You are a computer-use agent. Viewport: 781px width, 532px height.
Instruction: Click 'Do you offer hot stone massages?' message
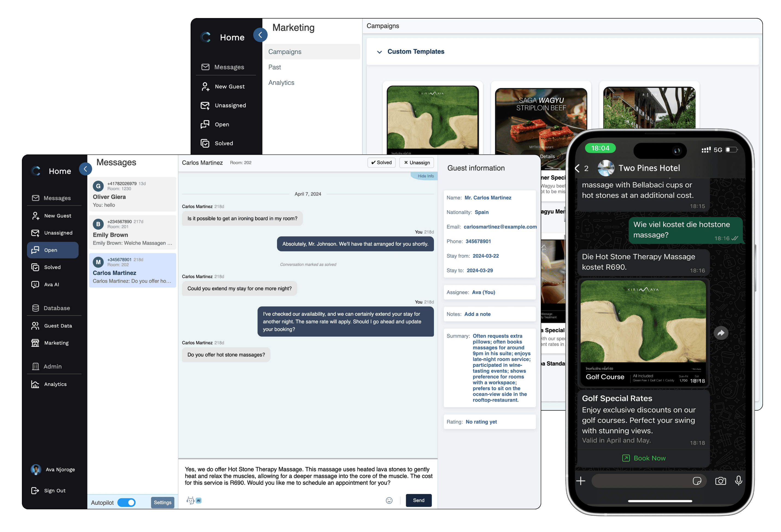[226, 355]
